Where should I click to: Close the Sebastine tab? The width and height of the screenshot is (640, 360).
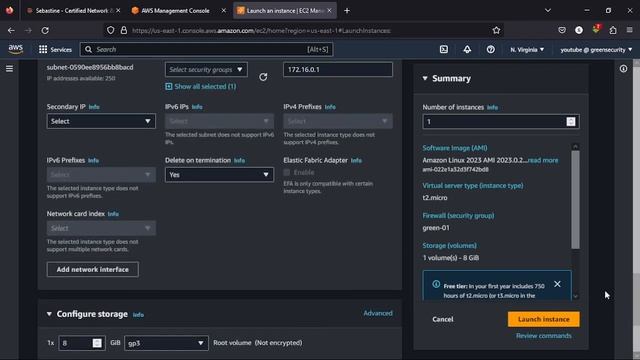(118, 11)
